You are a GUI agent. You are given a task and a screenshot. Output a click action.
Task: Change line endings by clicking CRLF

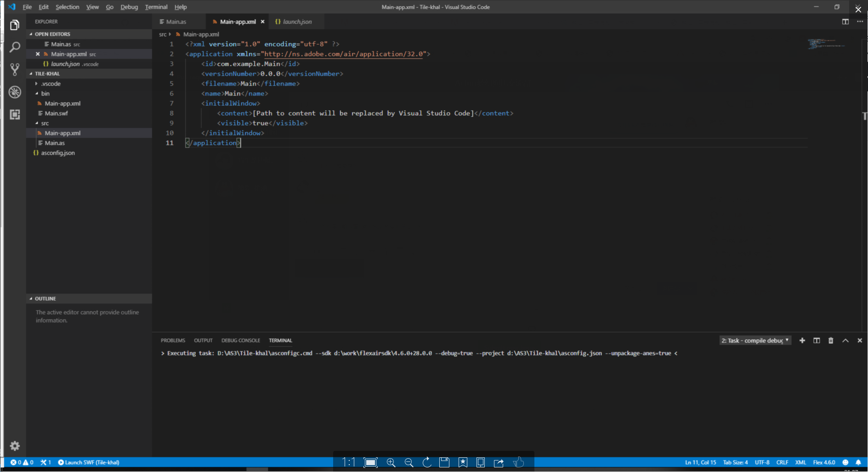tap(783, 462)
